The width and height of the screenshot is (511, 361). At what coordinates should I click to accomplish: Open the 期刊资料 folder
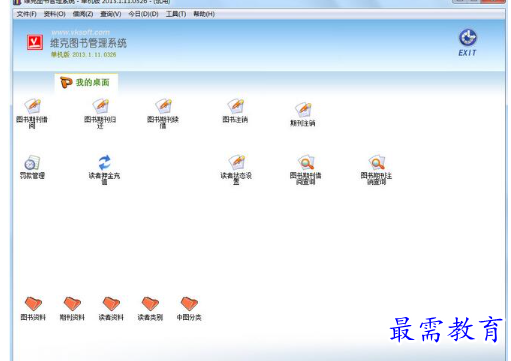pyautogui.click(x=72, y=309)
